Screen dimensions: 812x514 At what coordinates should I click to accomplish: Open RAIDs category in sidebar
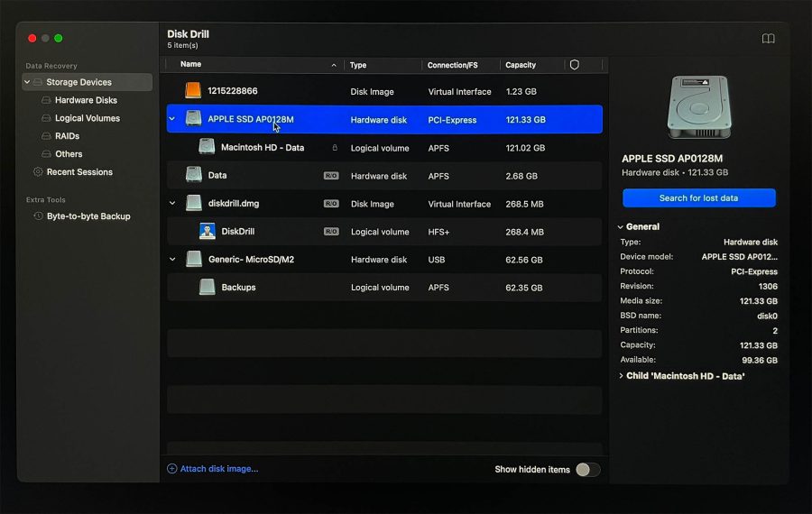pyautogui.click(x=68, y=135)
